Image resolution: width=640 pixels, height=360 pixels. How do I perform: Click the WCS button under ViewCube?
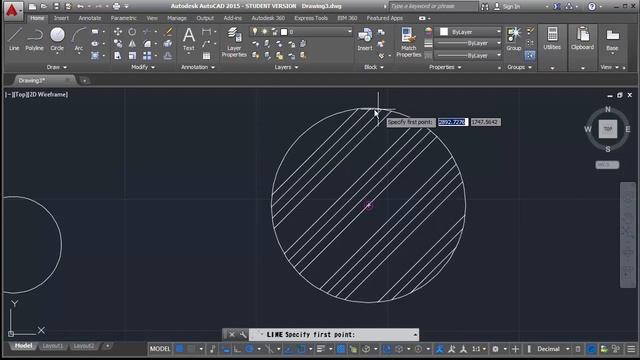[x=607, y=165]
